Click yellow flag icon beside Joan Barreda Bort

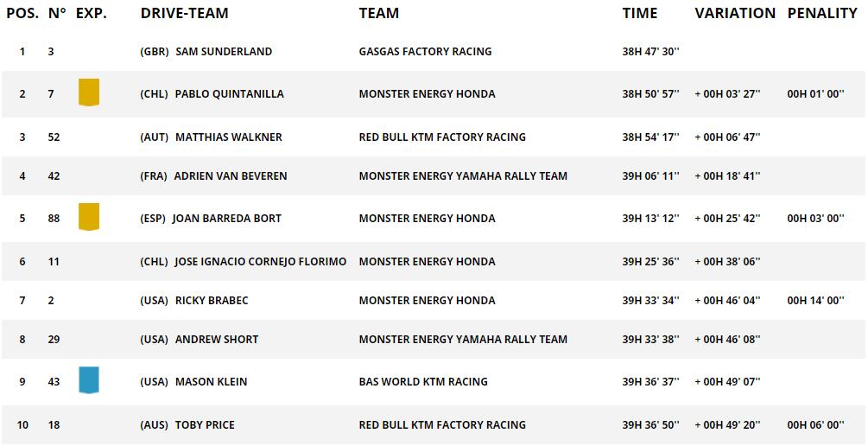pyautogui.click(x=88, y=217)
